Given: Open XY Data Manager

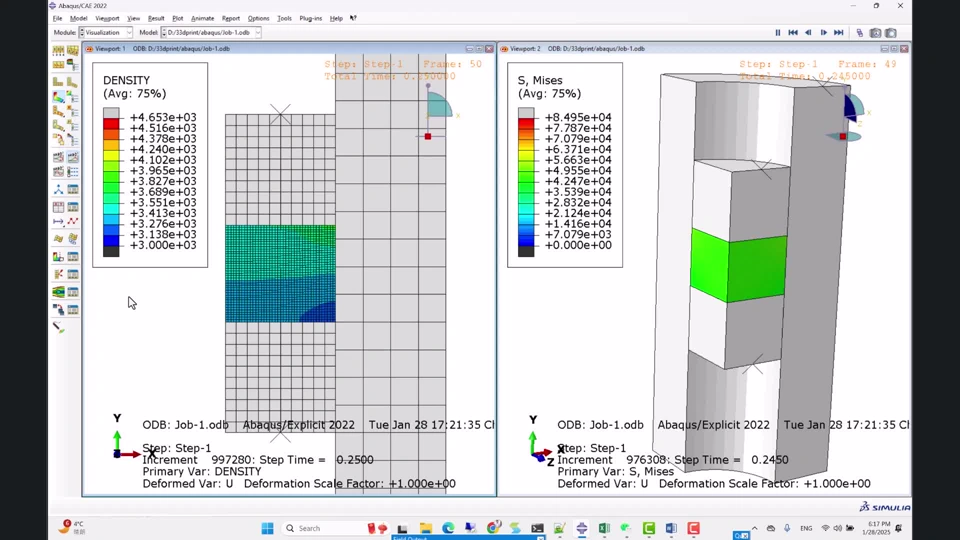Looking at the screenshot, I should click(x=73, y=207).
